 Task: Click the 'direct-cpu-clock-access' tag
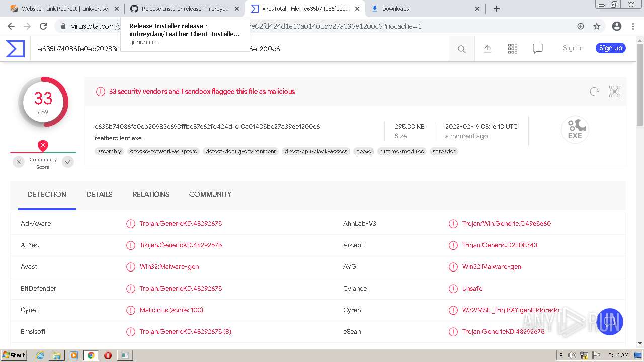[316, 151]
